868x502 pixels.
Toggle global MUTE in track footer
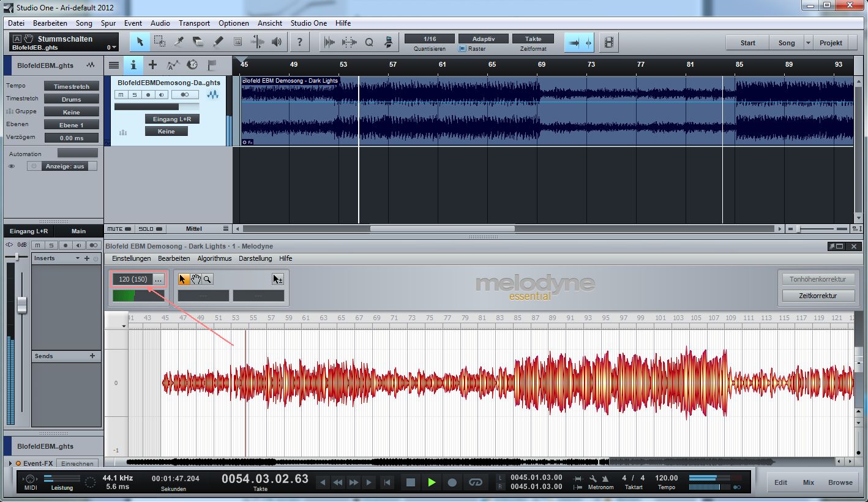coord(119,229)
